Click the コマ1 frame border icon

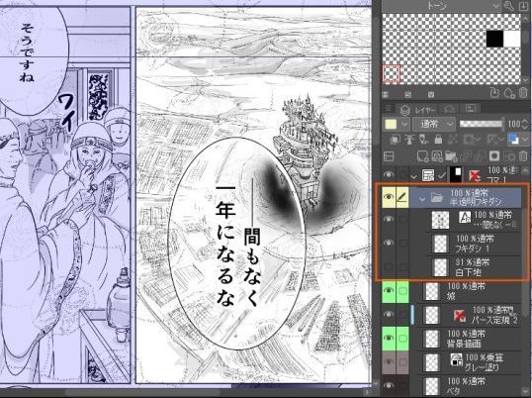(x=428, y=175)
